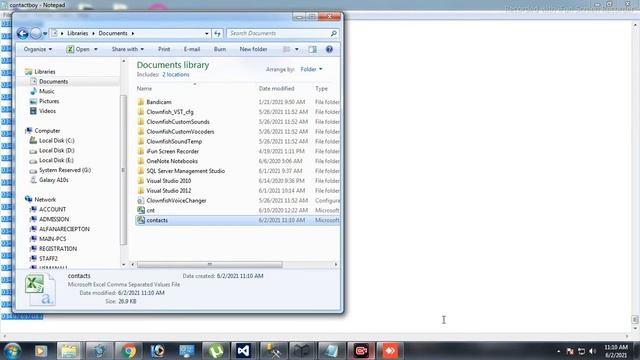Viewport: 640px width, 360px height.
Task: Select System Reserved (G:) drive
Action: tap(64, 170)
